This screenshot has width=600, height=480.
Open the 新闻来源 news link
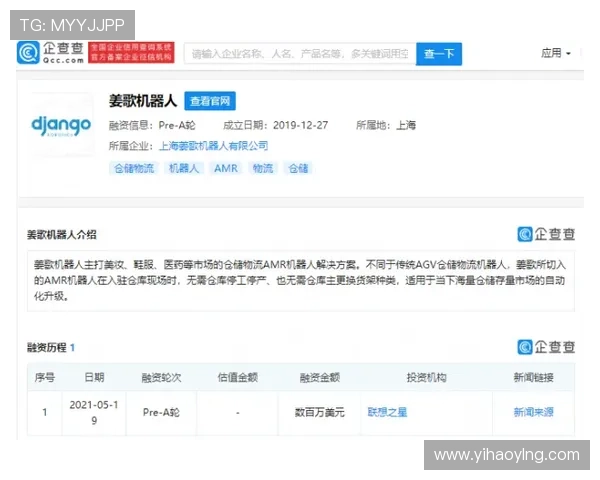pos(533,412)
